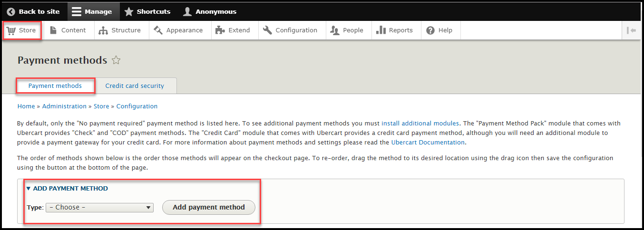644x230 pixels.
Task: Open the Configuration menu label
Action: click(296, 30)
